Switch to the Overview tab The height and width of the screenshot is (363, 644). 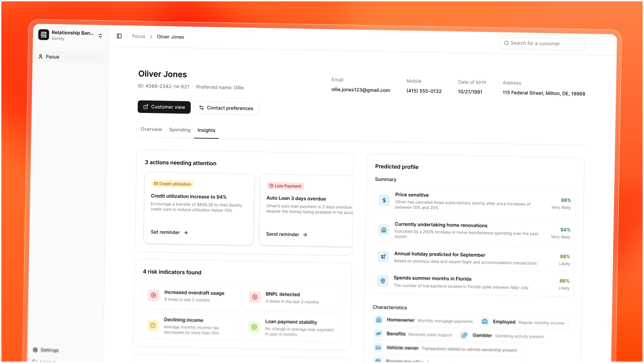pos(151,129)
